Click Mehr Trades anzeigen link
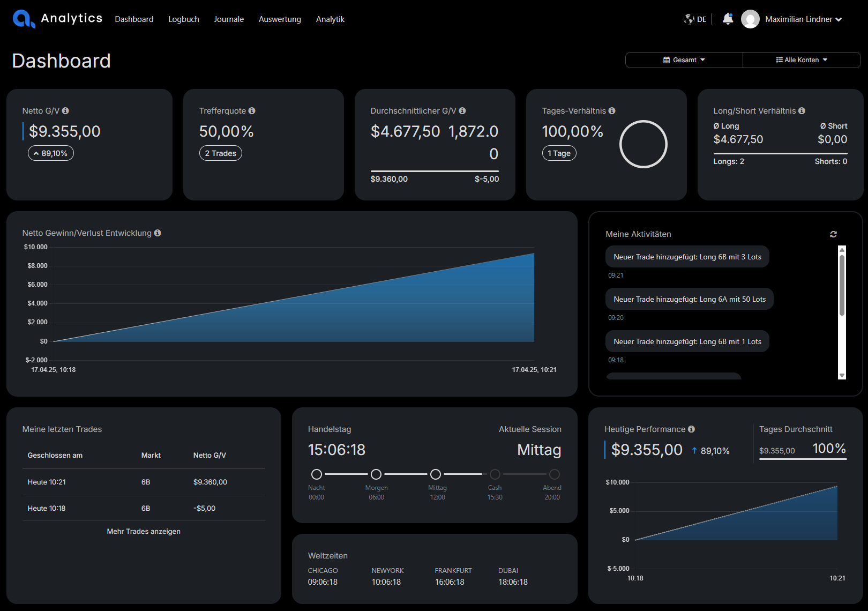 (x=144, y=532)
